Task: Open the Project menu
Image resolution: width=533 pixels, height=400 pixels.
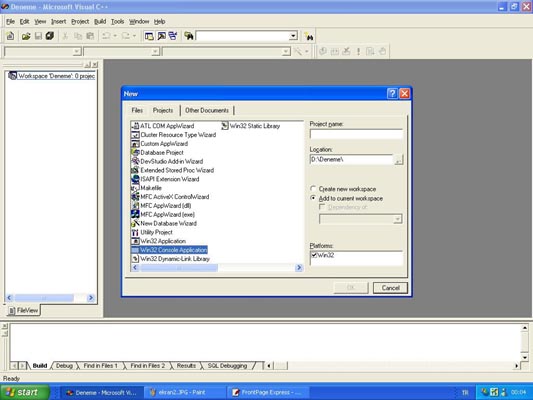Action: tap(80, 21)
